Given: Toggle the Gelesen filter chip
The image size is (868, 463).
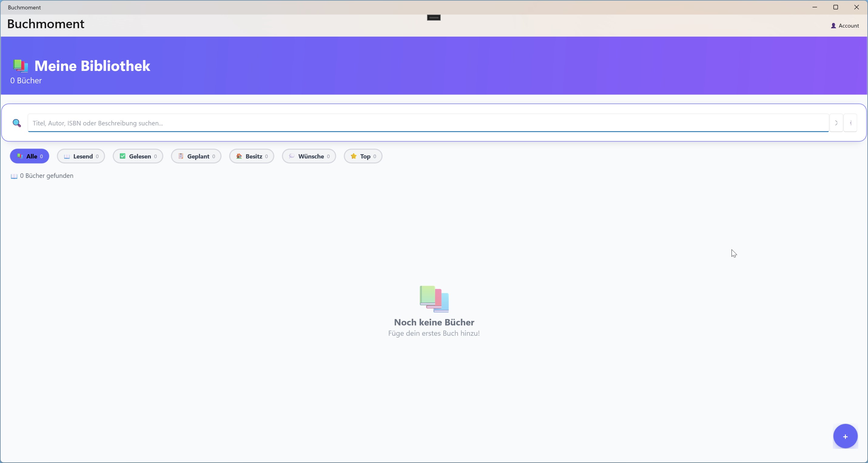Looking at the screenshot, I should tap(138, 156).
